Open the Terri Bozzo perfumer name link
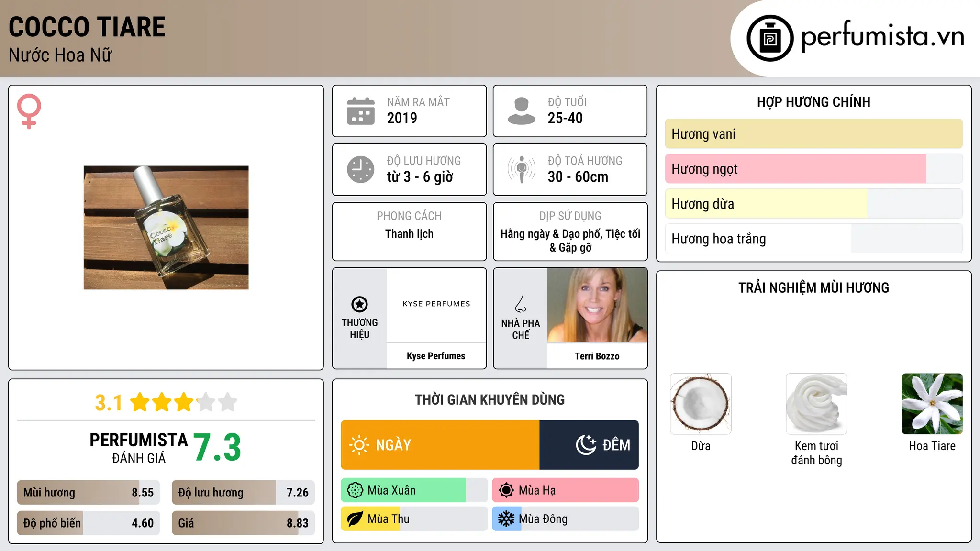This screenshot has height=551, width=980. click(597, 356)
